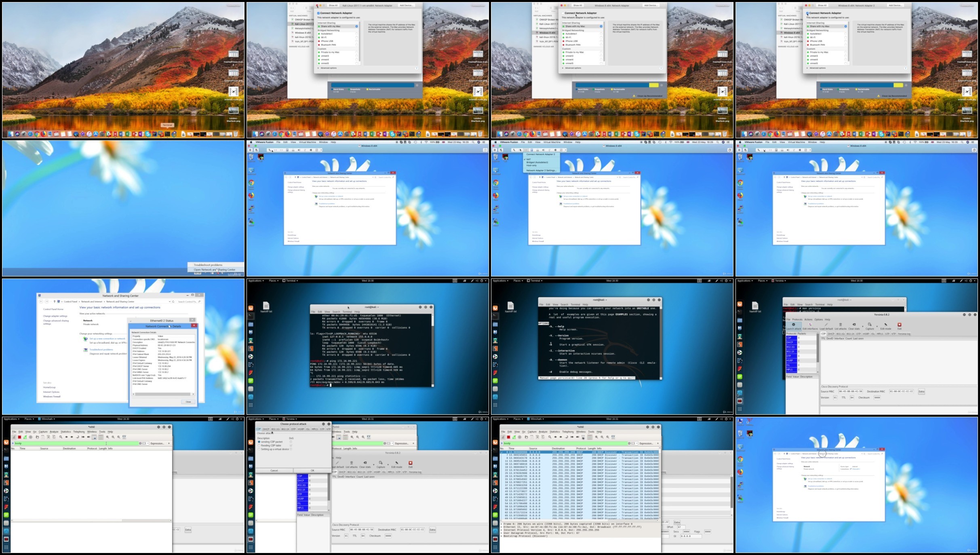Stop capture in Wireshark listing DHCP Discover packets
This screenshot has height=555, width=980.
(508, 437)
